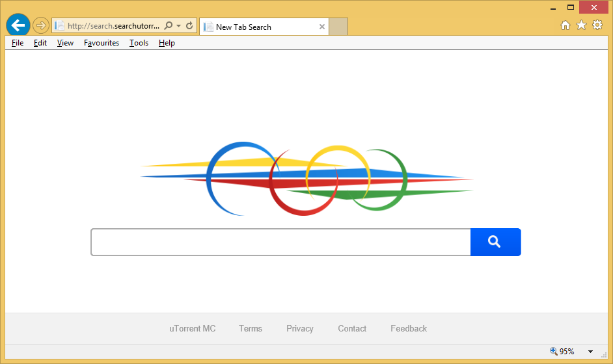
Task: Open the File menu
Action: click(18, 43)
